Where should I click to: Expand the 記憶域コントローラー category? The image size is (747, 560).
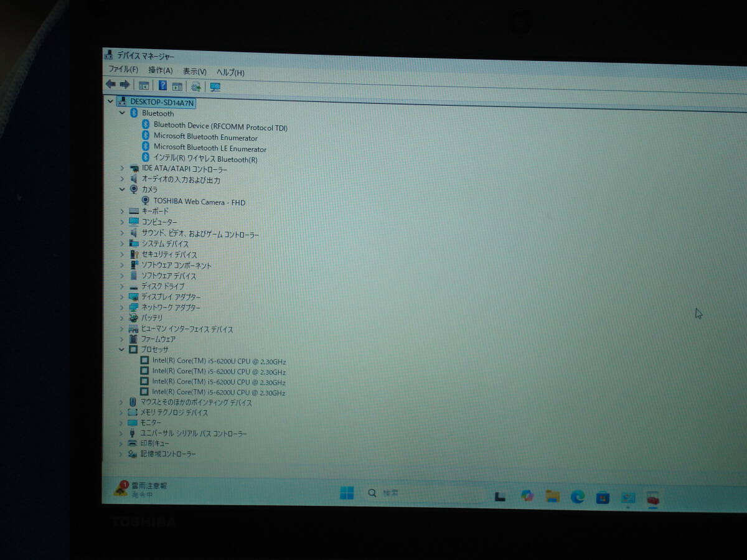point(121,453)
